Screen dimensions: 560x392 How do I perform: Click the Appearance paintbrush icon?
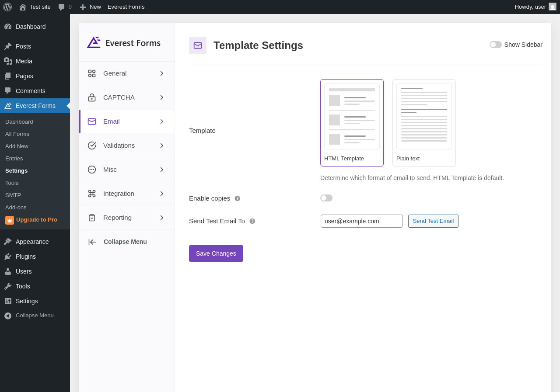(x=8, y=242)
